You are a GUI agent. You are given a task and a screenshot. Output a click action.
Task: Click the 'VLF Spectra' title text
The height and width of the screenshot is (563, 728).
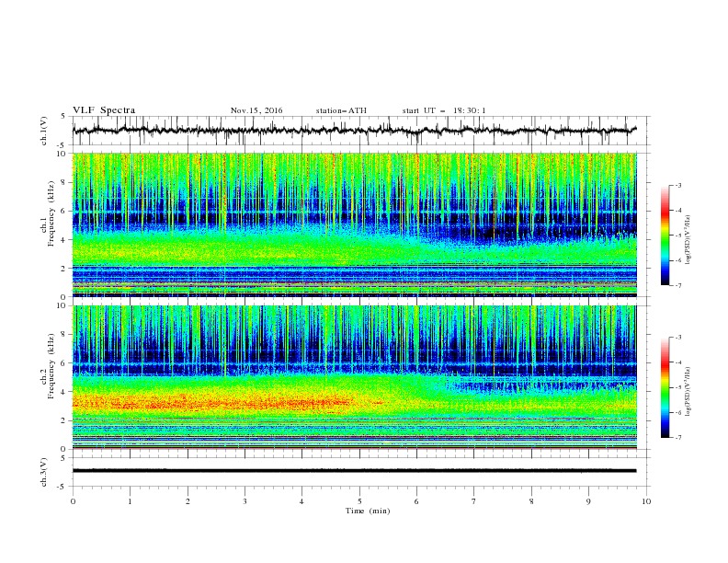104,110
